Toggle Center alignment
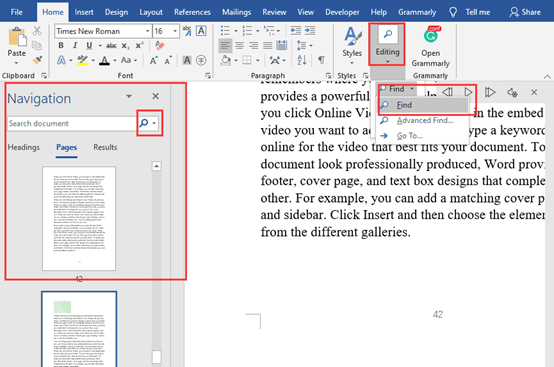The height and width of the screenshot is (367, 554). pos(240,46)
